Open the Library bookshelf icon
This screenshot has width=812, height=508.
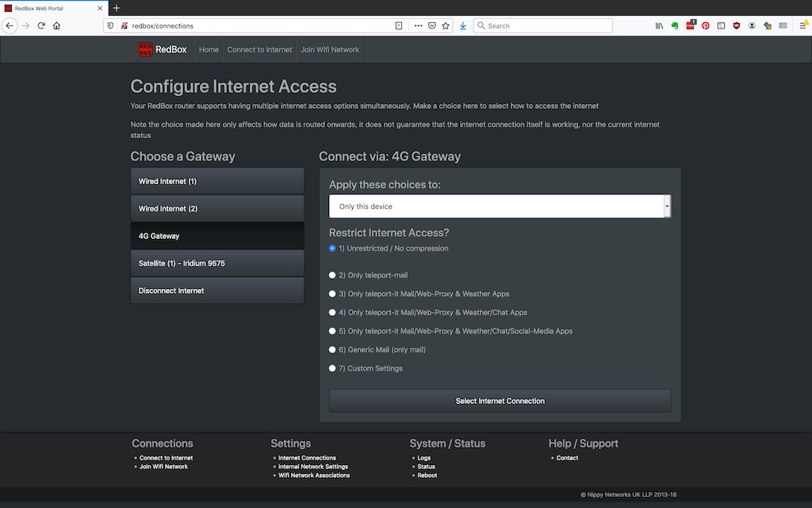click(659, 25)
